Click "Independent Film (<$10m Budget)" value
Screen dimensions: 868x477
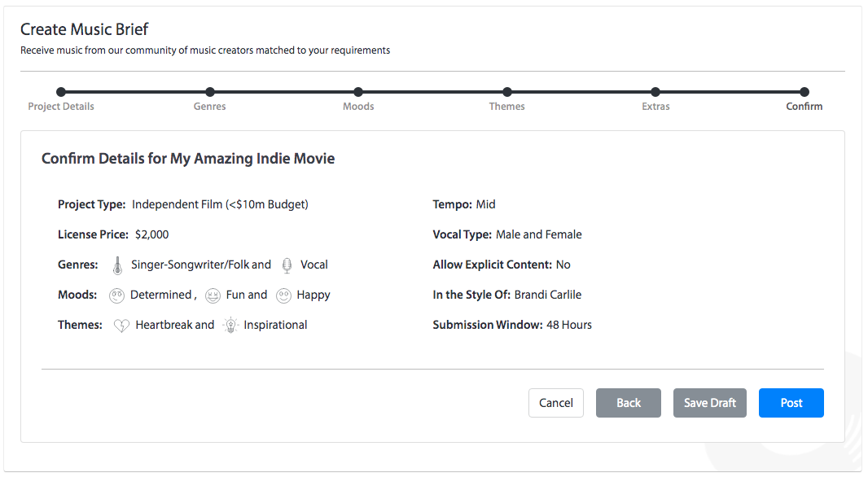[220, 205]
